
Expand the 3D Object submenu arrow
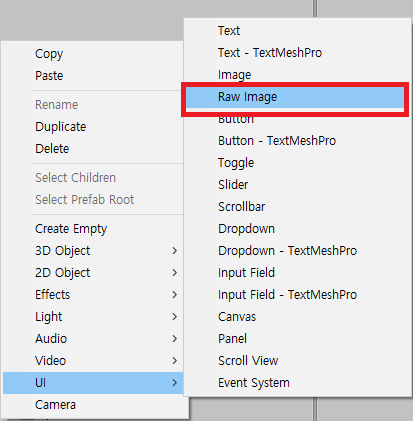pyautogui.click(x=174, y=251)
